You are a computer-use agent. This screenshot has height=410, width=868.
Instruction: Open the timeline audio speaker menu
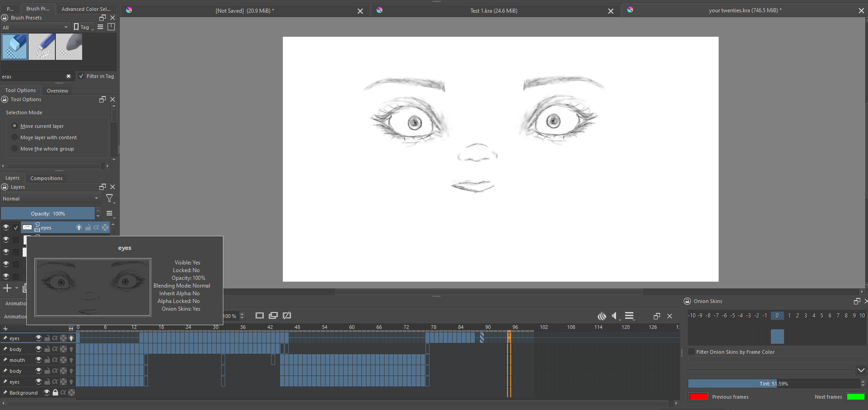click(x=615, y=316)
